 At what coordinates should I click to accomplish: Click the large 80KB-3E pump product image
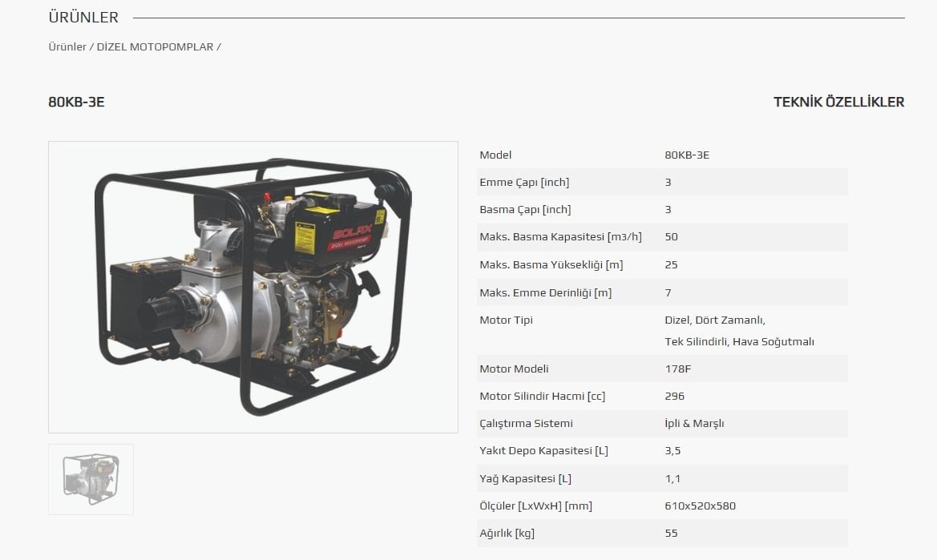click(x=253, y=287)
